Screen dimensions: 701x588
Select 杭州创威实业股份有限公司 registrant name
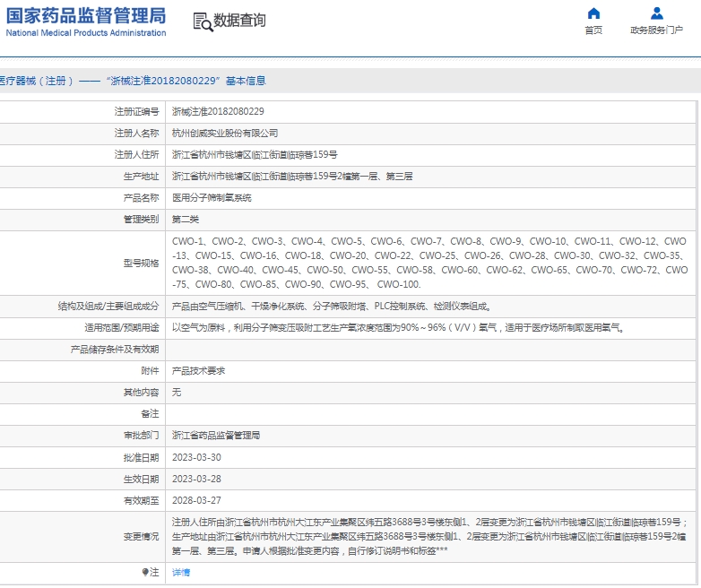point(225,133)
